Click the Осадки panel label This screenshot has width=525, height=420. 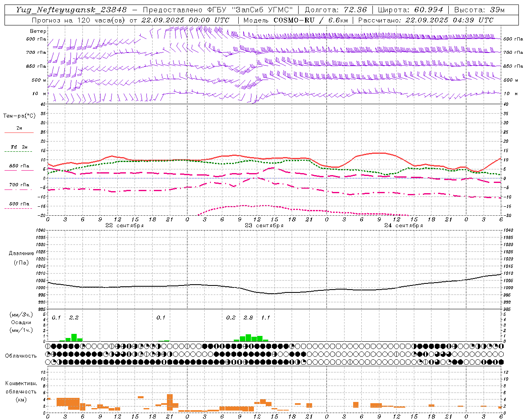(21, 322)
